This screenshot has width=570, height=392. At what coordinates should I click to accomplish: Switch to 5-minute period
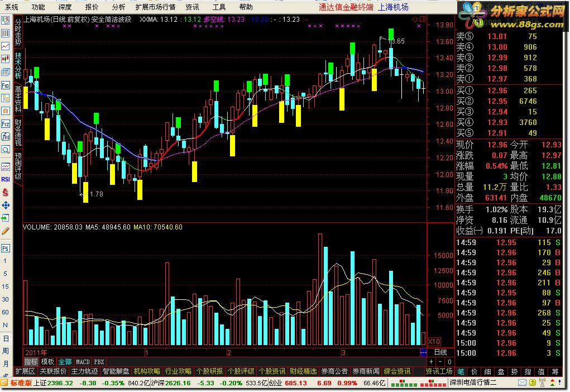pyautogui.click(x=5, y=274)
